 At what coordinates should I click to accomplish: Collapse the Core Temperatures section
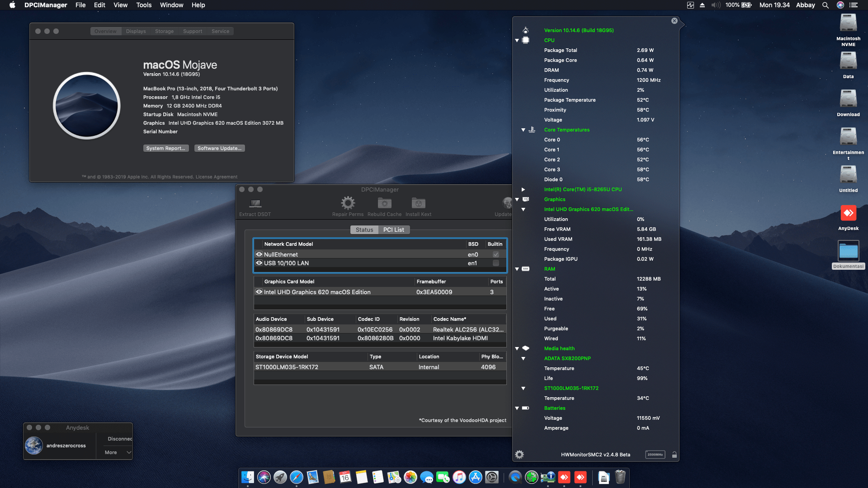(x=523, y=130)
